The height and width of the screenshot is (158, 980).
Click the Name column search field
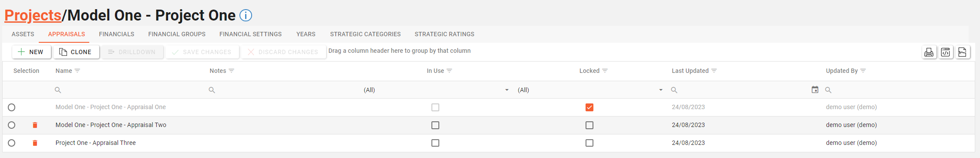[x=129, y=90]
